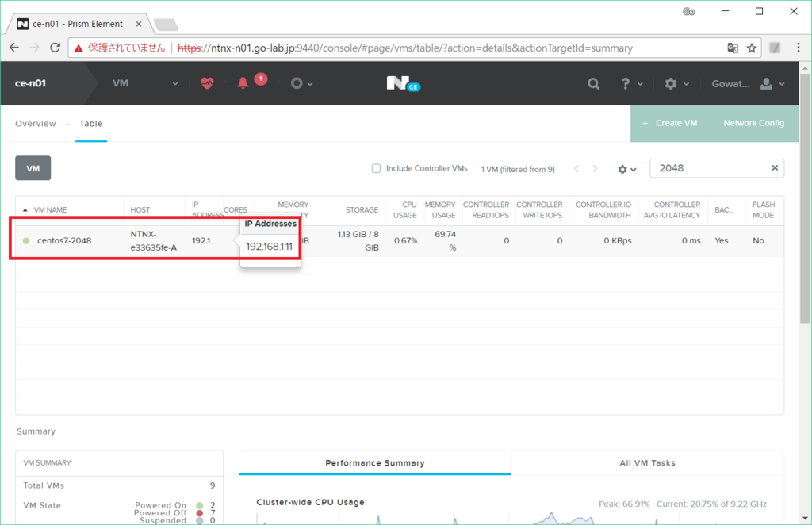
Task: Open the Performance Summary tab
Action: coord(375,463)
